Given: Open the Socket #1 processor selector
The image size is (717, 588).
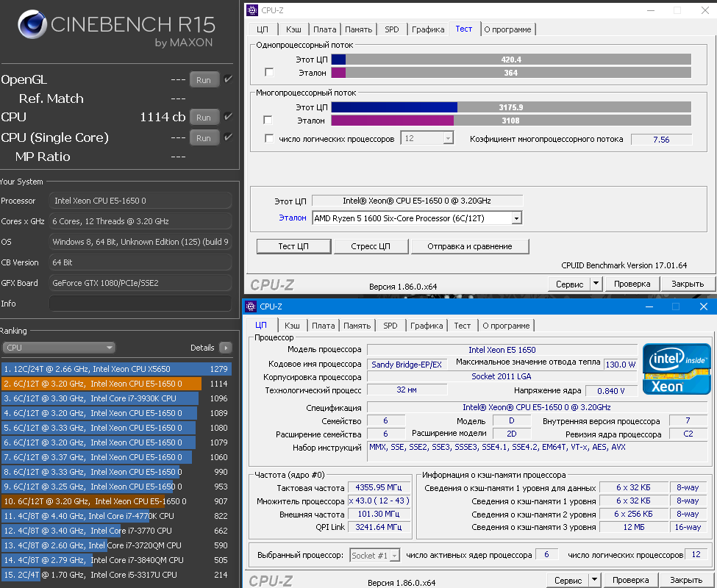Looking at the screenshot, I should coord(375,556).
